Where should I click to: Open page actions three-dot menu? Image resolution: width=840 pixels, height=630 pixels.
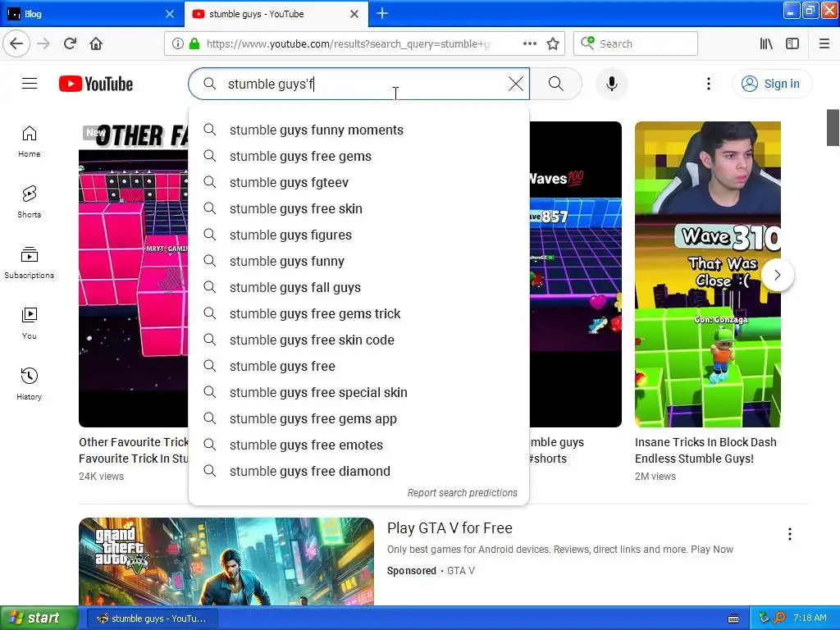pyautogui.click(x=530, y=43)
